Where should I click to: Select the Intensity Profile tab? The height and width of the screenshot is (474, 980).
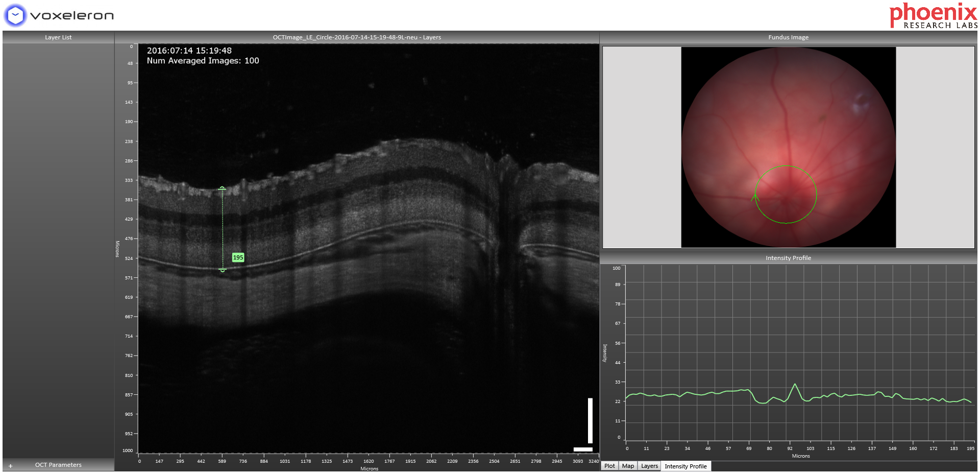686,466
